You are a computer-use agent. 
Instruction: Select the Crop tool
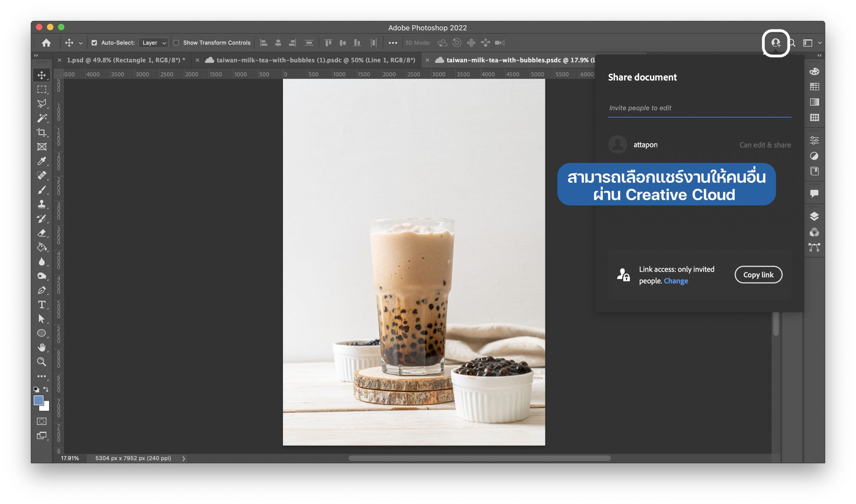[41, 132]
